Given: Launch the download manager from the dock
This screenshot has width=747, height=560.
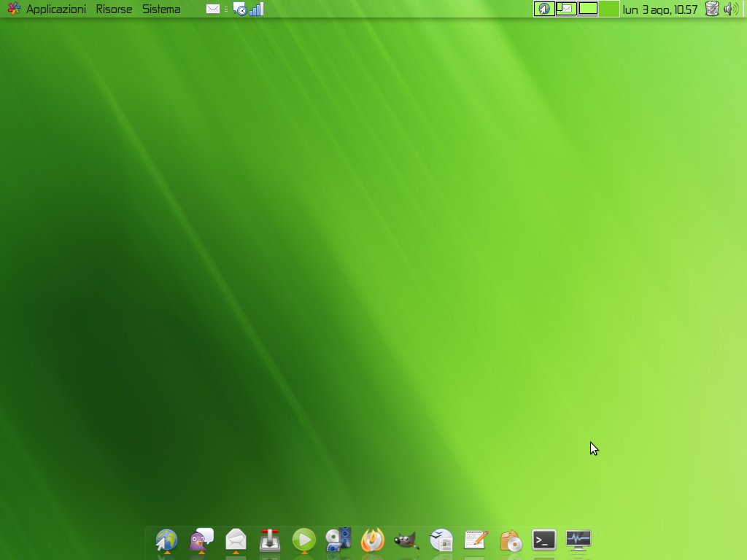Looking at the screenshot, I should pos(270,540).
